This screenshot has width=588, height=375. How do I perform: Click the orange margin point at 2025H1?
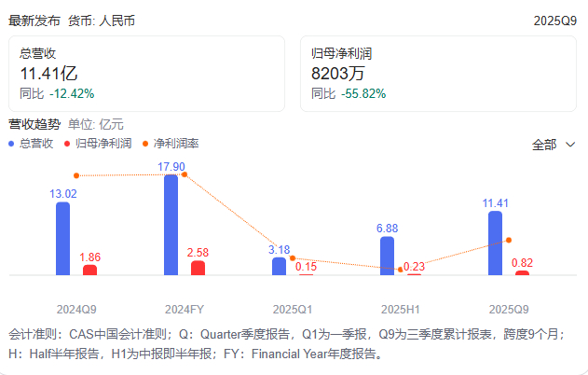click(x=401, y=270)
